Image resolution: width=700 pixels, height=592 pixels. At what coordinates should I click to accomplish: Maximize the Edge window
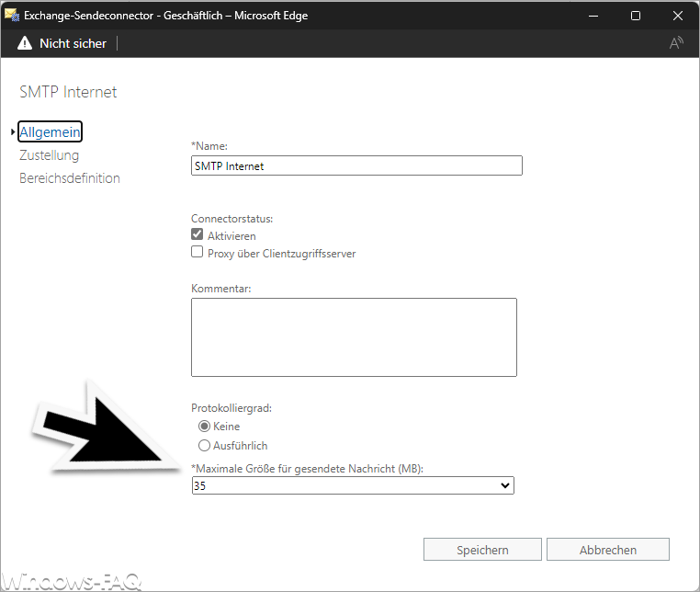coord(636,16)
